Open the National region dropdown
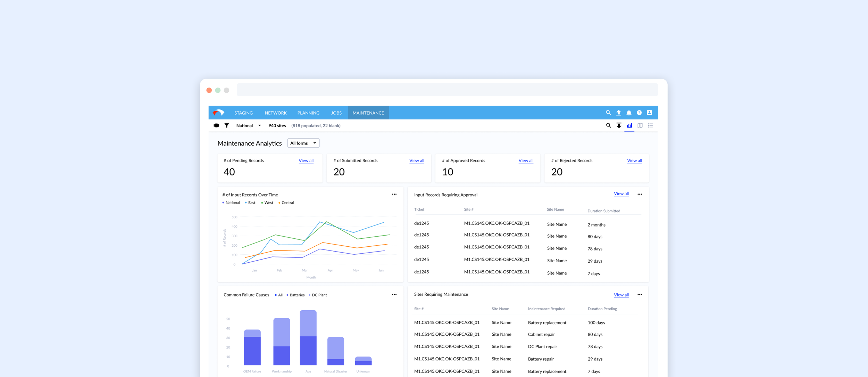The height and width of the screenshot is (377, 868). (x=249, y=125)
